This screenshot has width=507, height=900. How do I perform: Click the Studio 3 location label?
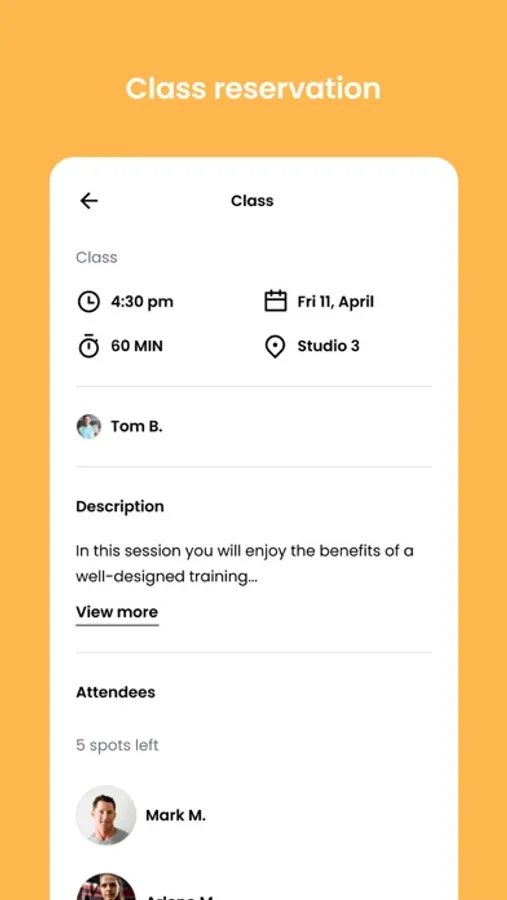(x=328, y=346)
